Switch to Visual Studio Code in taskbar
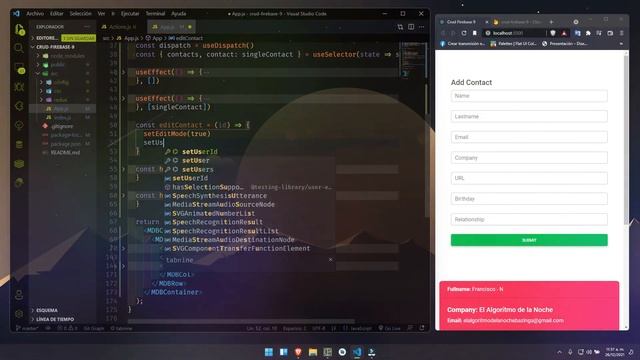Image resolution: width=640 pixels, height=360 pixels. click(357, 352)
